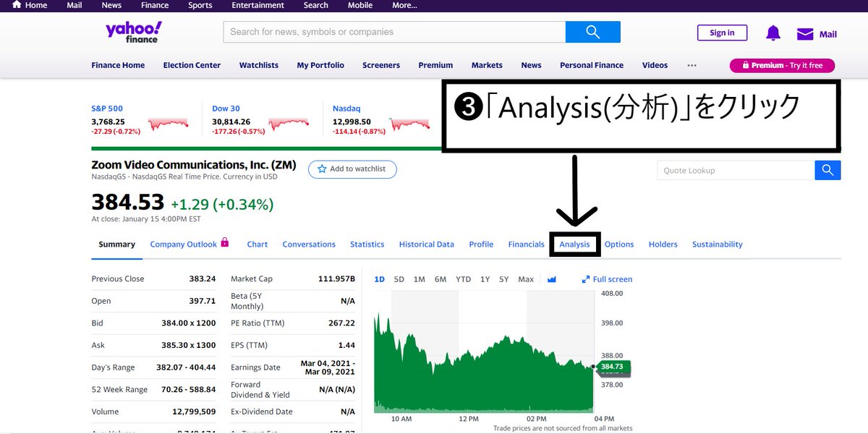This screenshot has height=434, width=868.
Task: Click the blue search magnifier button
Action: [x=593, y=32]
